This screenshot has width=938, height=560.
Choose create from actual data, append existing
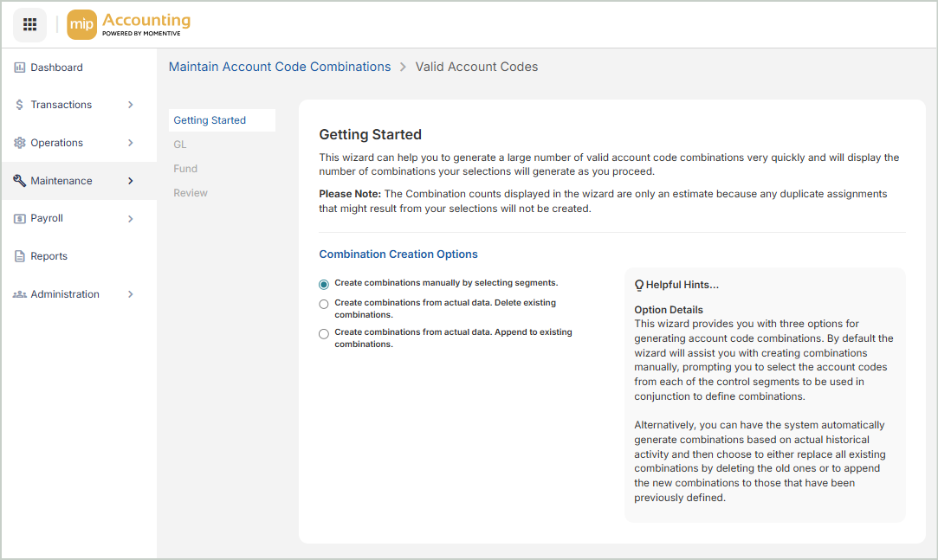click(x=324, y=333)
